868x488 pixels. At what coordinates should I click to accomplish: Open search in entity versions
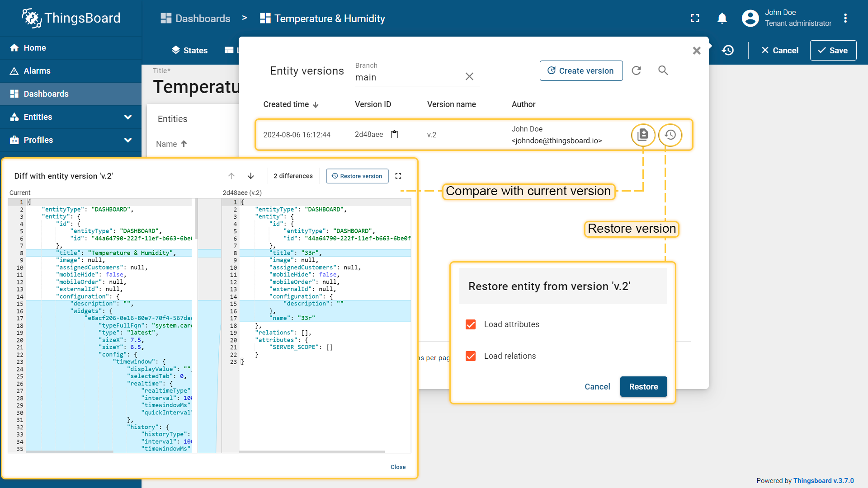[663, 70]
